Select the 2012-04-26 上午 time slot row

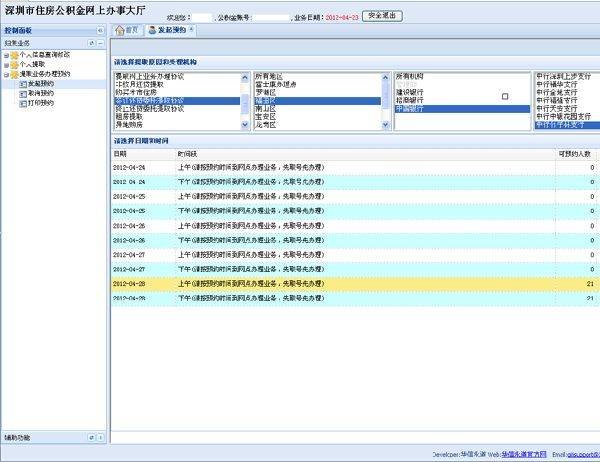pyautogui.click(x=355, y=226)
